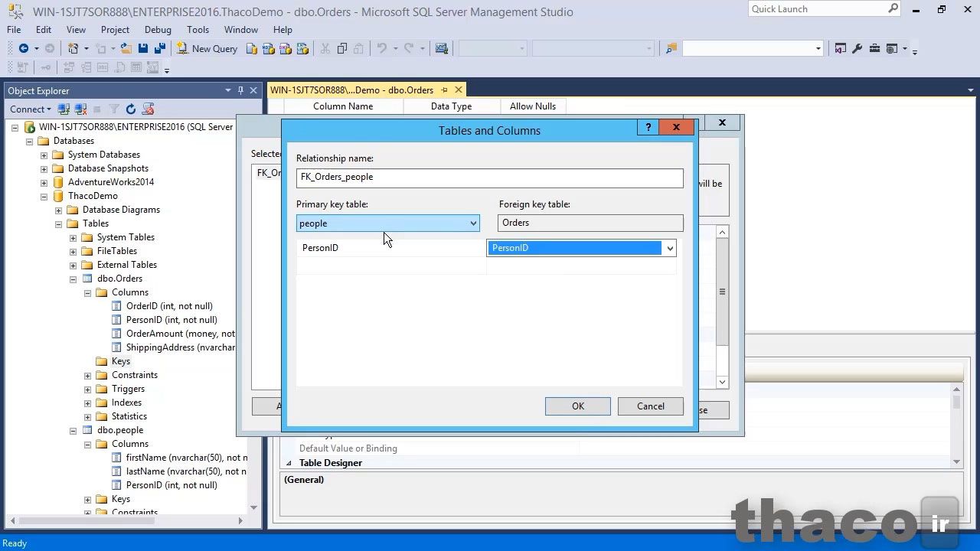Open the Debug menu

click(158, 30)
